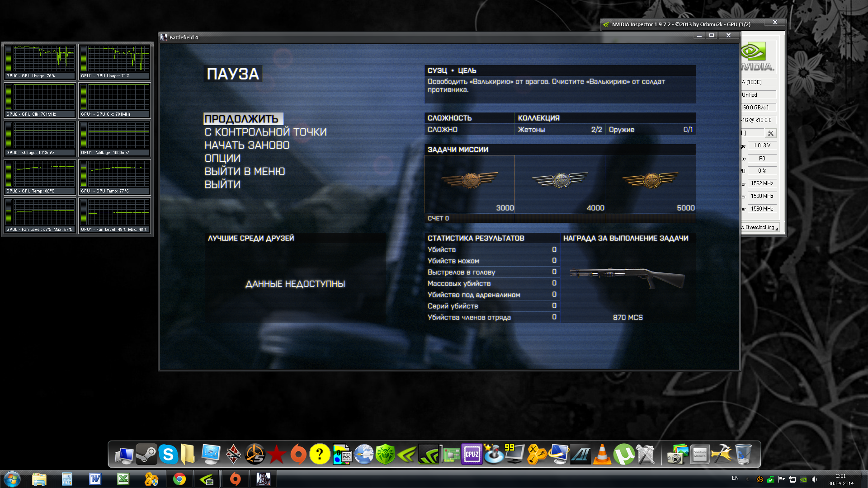This screenshot has width=868, height=488.
Task: Click the network icon in system tray
Action: [x=793, y=479]
